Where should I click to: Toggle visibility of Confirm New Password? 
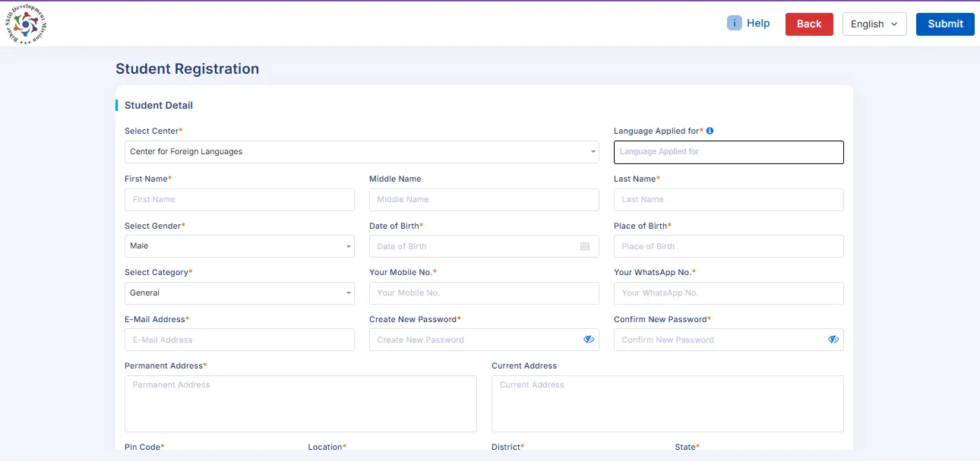tap(833, 340)
